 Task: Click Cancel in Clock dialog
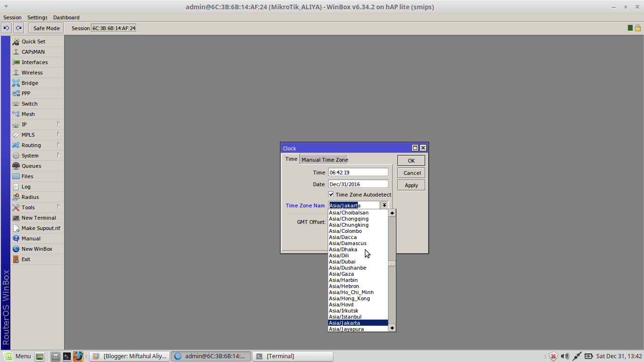click(x=411, y=173)
